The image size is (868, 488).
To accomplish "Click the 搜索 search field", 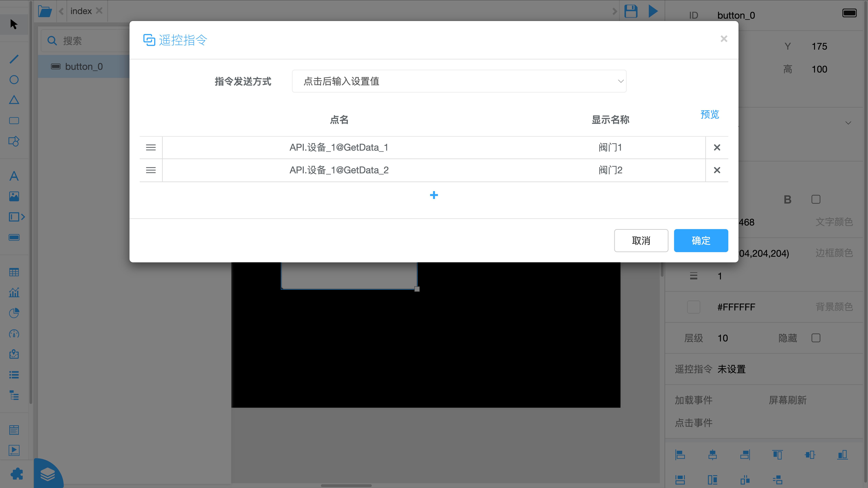I will click(86, 41).
